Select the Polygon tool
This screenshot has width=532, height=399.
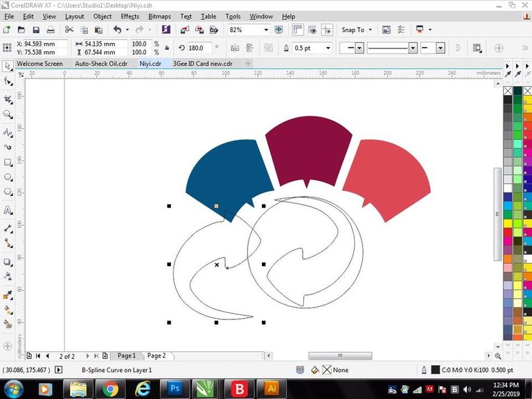tap(8, 194)
